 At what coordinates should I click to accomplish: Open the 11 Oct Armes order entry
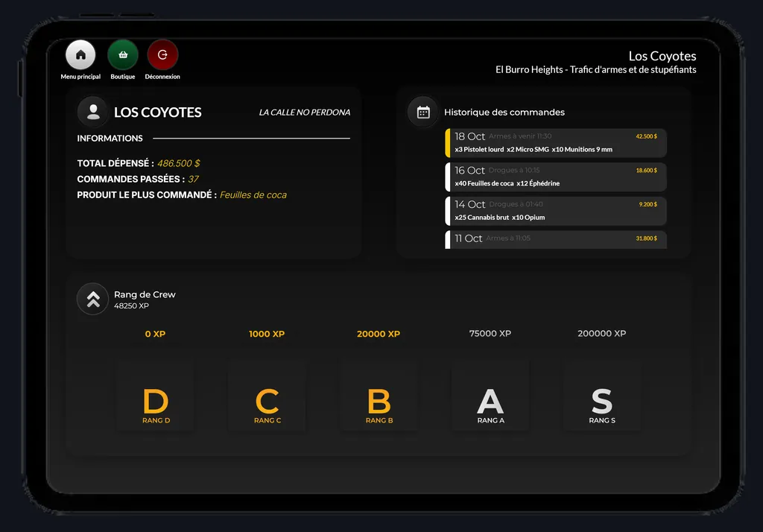(x=556, y=239)
